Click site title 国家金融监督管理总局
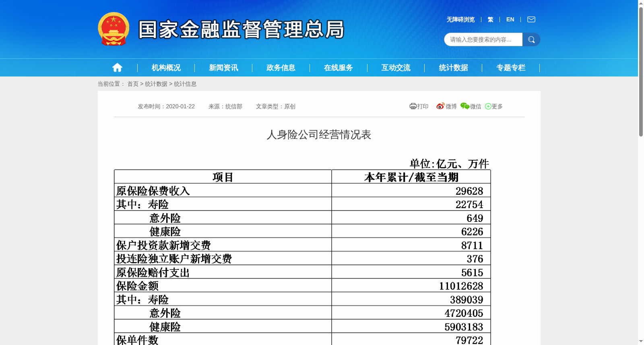 [242, 29]
